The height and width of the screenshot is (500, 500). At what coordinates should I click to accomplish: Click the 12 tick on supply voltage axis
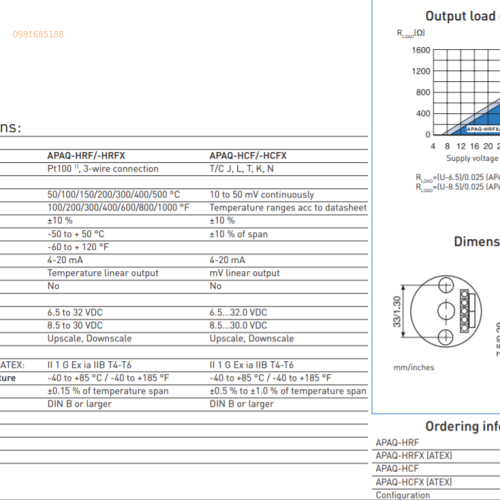[x=461, y=146]
